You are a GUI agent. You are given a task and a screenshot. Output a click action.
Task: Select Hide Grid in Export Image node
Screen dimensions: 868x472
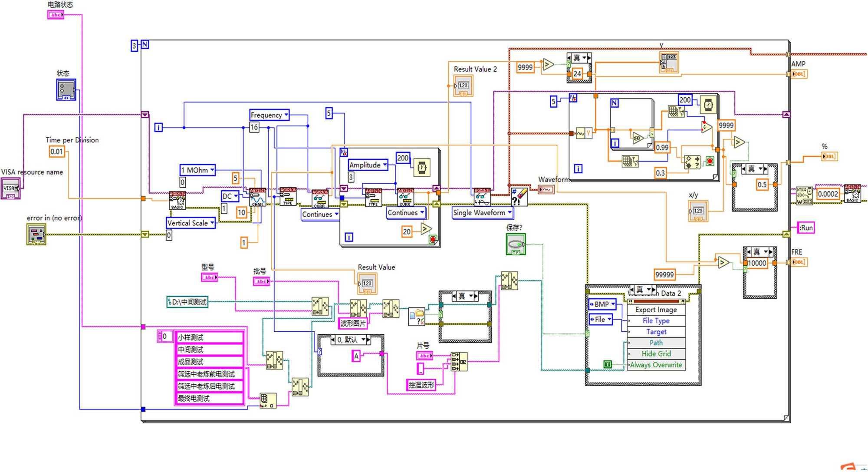[x=656, y=354]
